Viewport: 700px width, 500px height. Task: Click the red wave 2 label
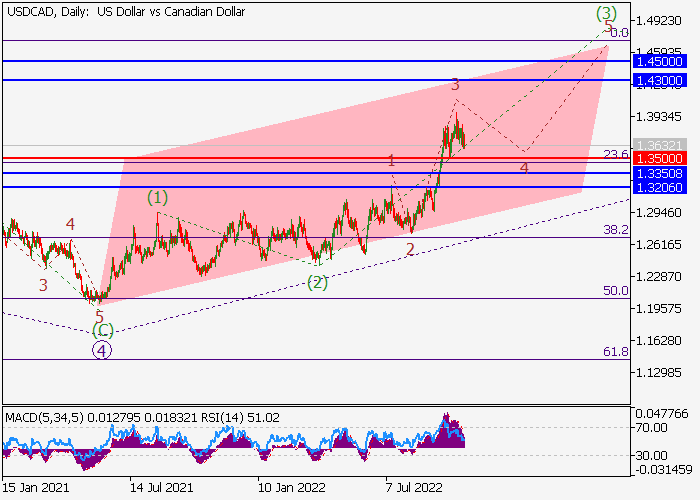[x=410, y=250]
